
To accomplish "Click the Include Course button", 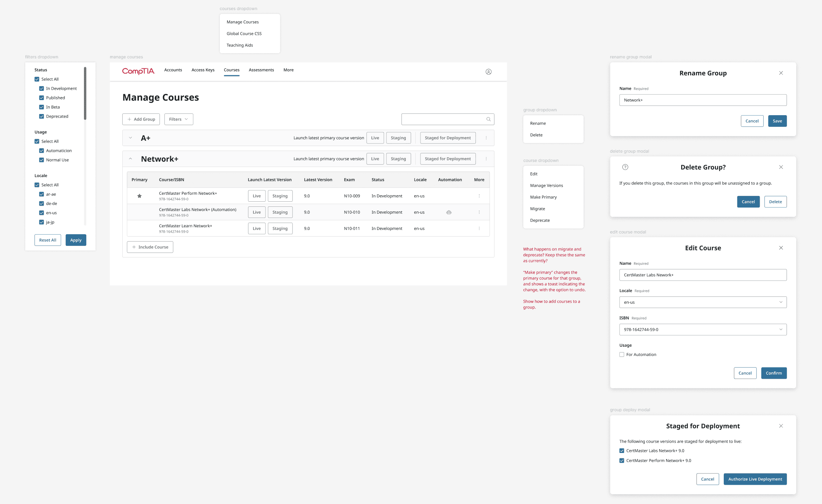I will (x=150, y=247).
